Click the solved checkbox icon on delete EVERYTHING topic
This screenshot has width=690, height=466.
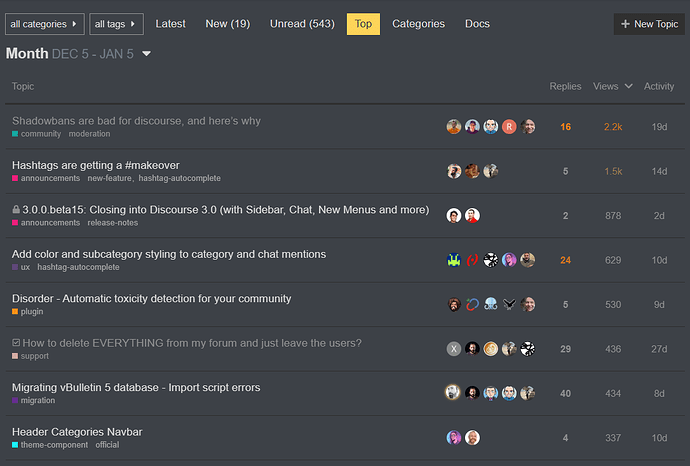point(16,343)
